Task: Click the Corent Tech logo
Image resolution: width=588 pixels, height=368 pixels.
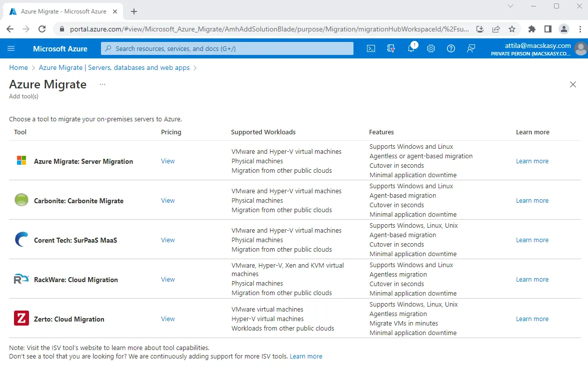Action: pos(21,240)
